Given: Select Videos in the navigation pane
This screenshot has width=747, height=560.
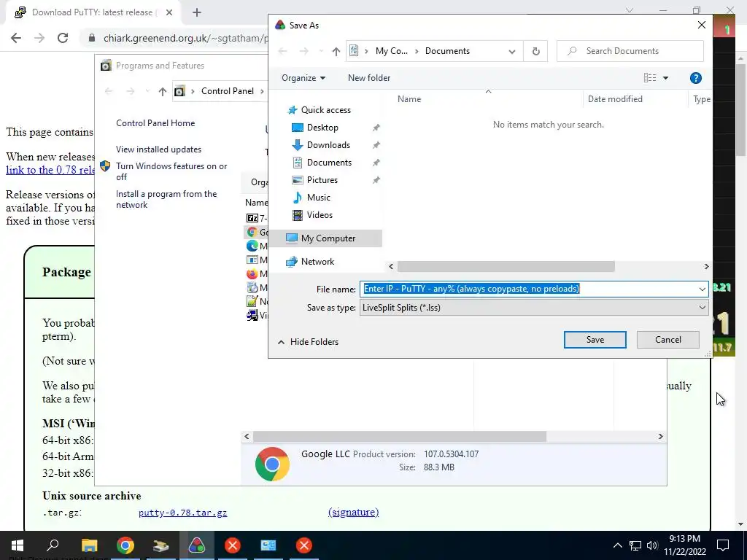Looking at the screenshot, I should point(320,215).
